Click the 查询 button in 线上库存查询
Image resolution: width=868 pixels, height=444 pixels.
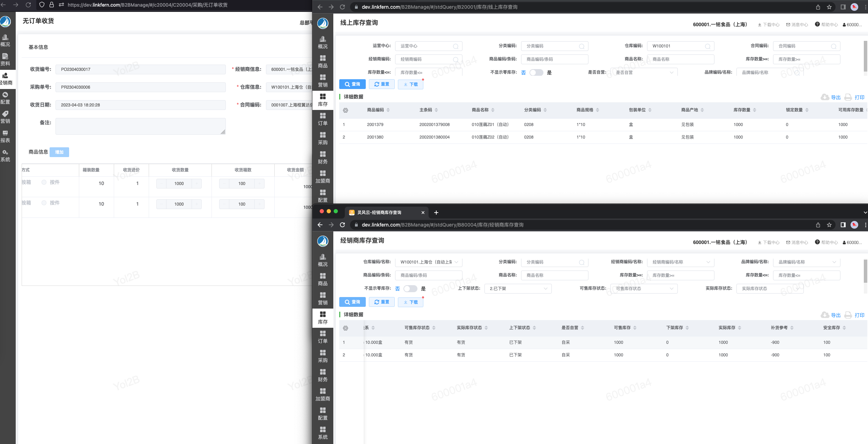click(352, 84)
